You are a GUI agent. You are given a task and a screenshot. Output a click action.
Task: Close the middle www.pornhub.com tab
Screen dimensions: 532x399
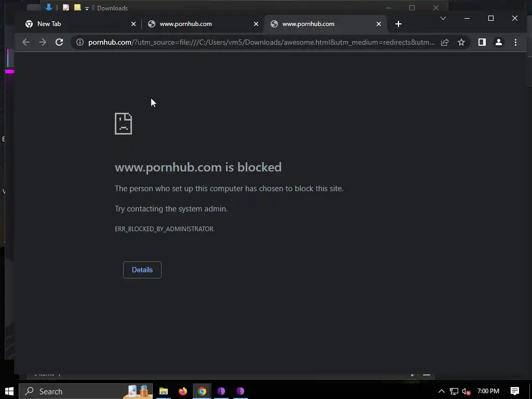(256, 24)
